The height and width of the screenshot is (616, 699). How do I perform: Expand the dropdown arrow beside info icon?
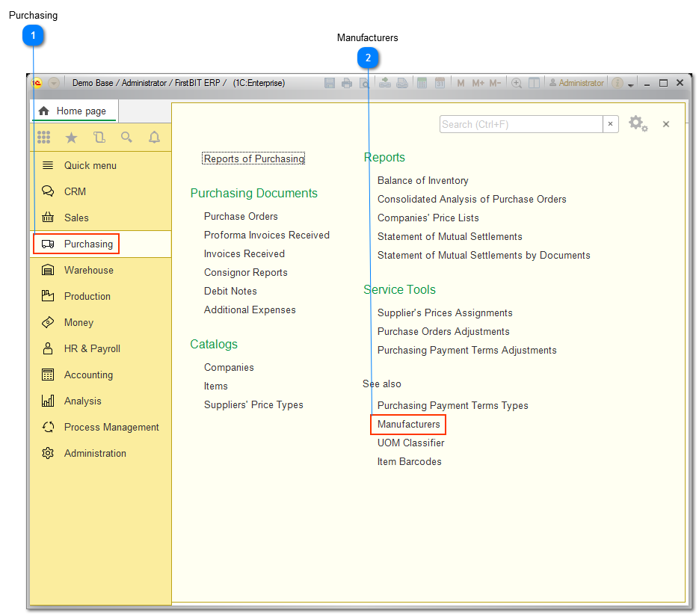(x=631, y=84)
